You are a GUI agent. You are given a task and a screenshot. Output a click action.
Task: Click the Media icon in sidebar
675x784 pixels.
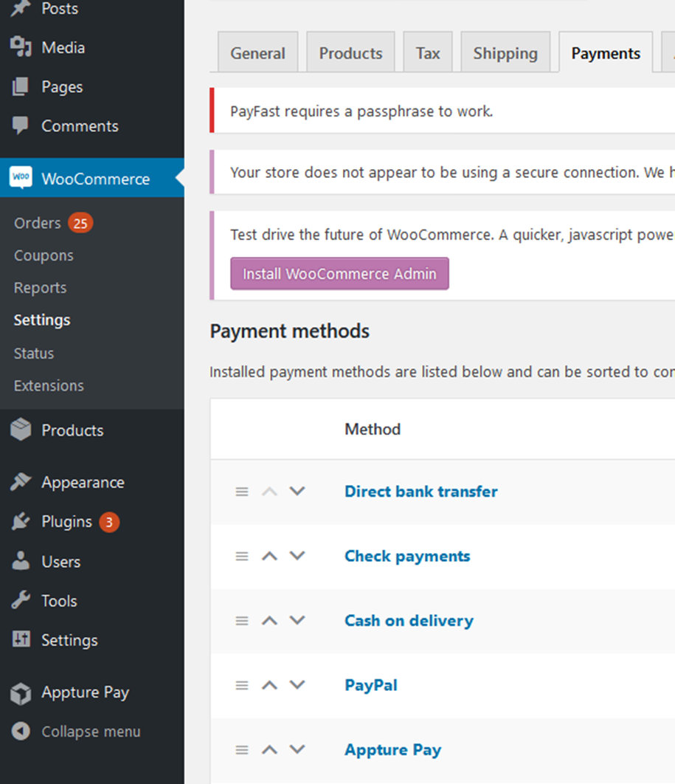21,47
